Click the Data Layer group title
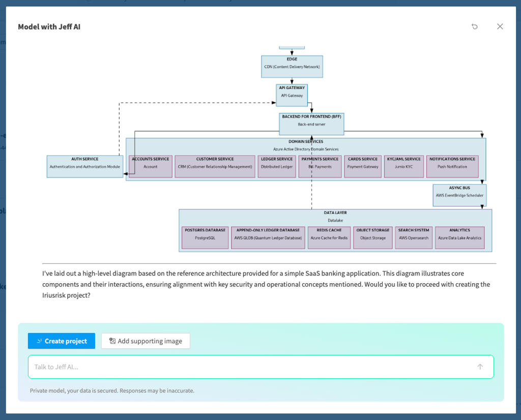 point(335,213)
